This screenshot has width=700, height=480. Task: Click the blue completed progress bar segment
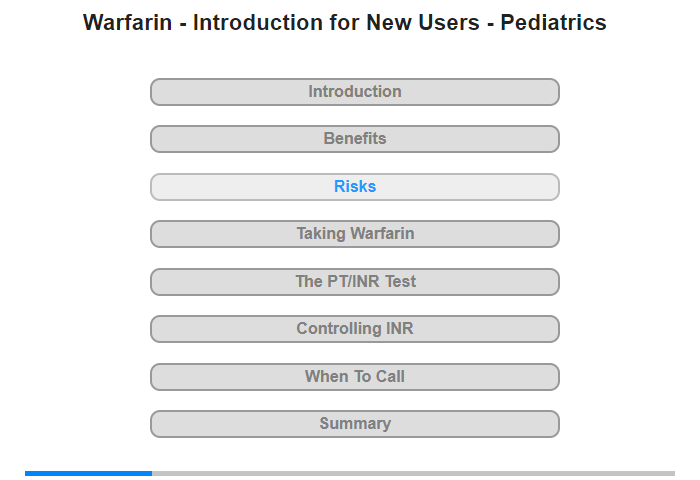coord(88,473)
